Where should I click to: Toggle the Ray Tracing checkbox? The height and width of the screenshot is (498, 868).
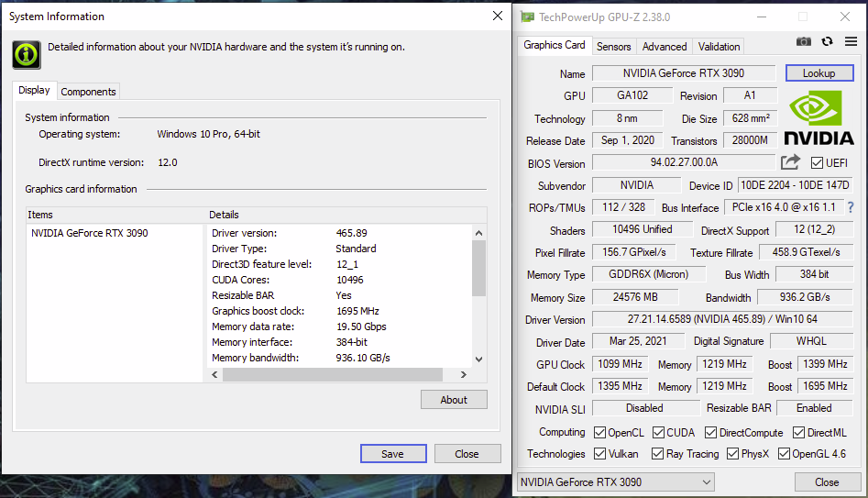tap(657, 454)
